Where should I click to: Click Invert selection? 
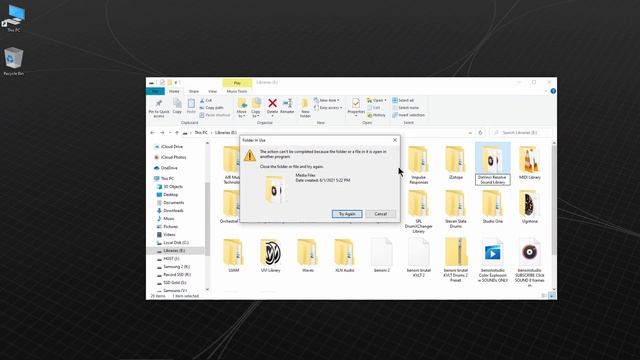coord(409,115)
